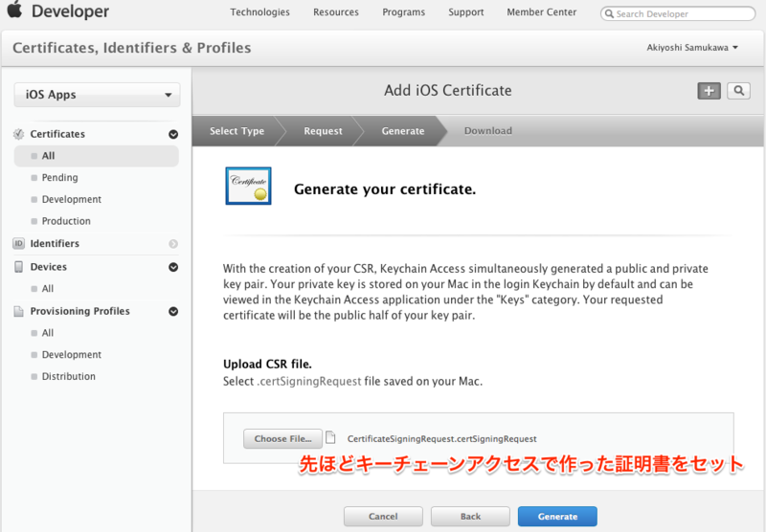Click the Certificates section label
This screenshot has width=766, height=532.
57,134
